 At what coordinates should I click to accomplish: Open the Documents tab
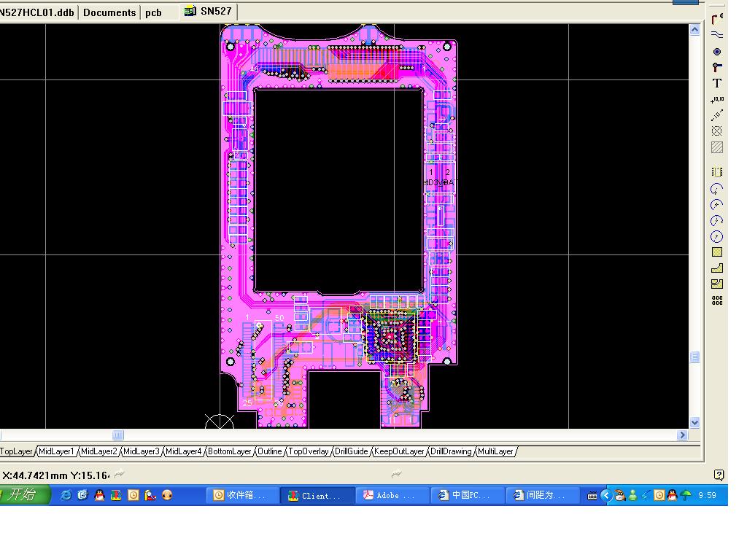coord(109,12)
